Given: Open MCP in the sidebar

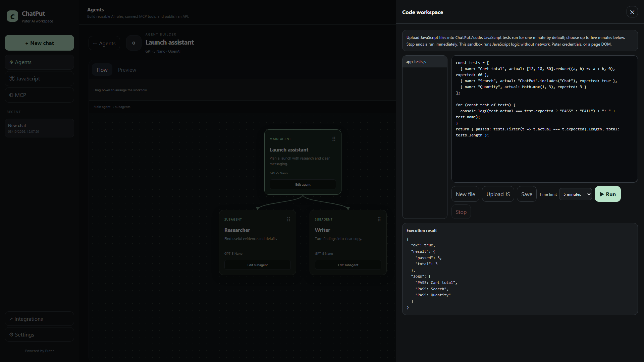Looking at the screenshot, I should pos(39,95).
